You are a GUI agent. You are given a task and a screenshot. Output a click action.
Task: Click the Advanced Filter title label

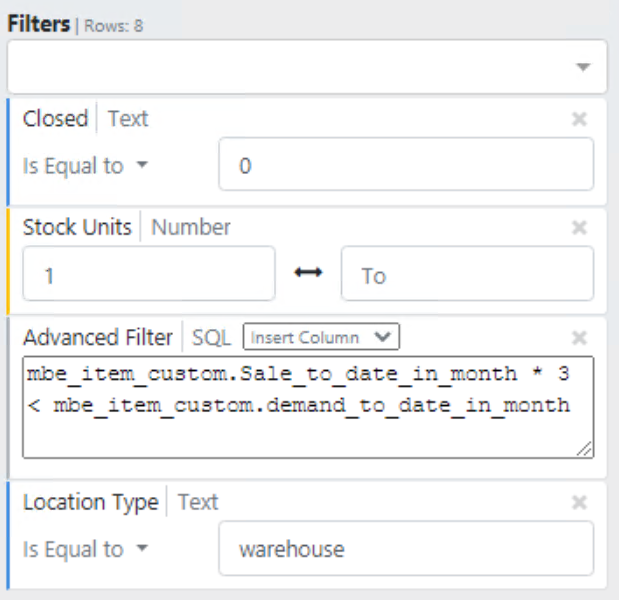(x=98, y=337)
